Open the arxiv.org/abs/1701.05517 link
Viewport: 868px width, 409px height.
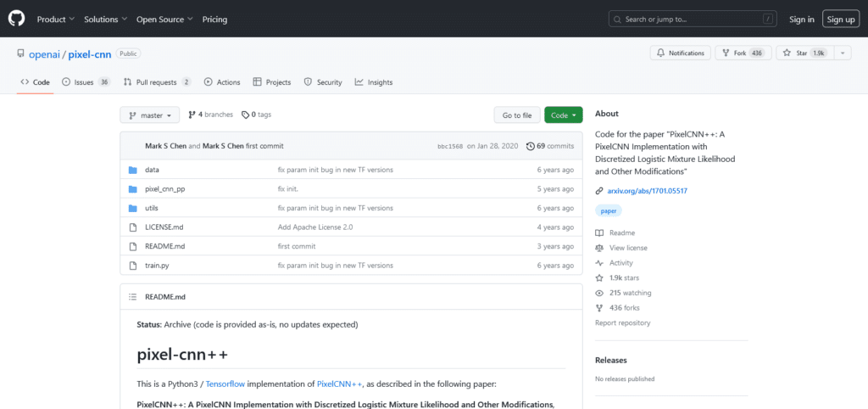[648, 191]
